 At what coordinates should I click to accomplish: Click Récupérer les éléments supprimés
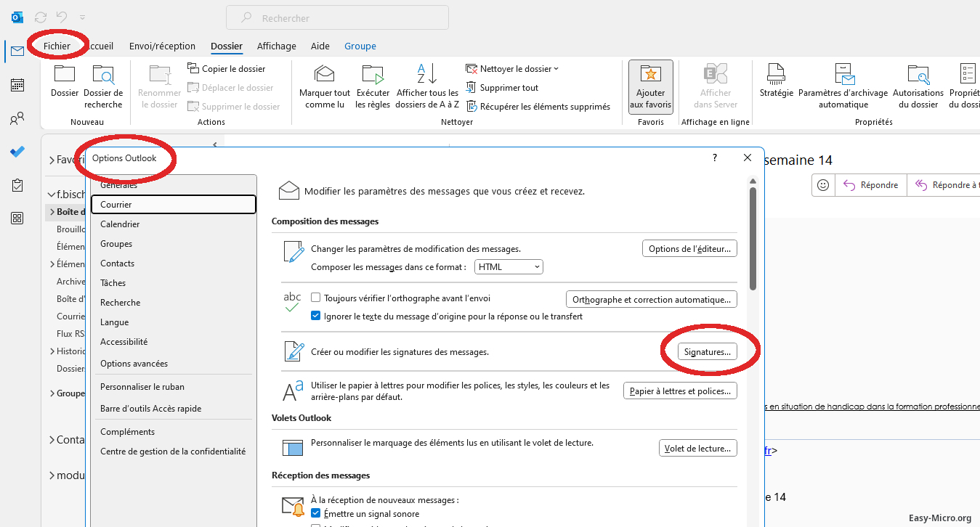(538, 106)
